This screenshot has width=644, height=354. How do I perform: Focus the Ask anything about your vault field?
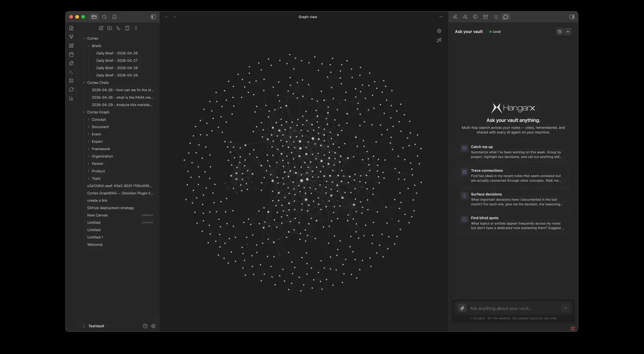coord(513,308)
